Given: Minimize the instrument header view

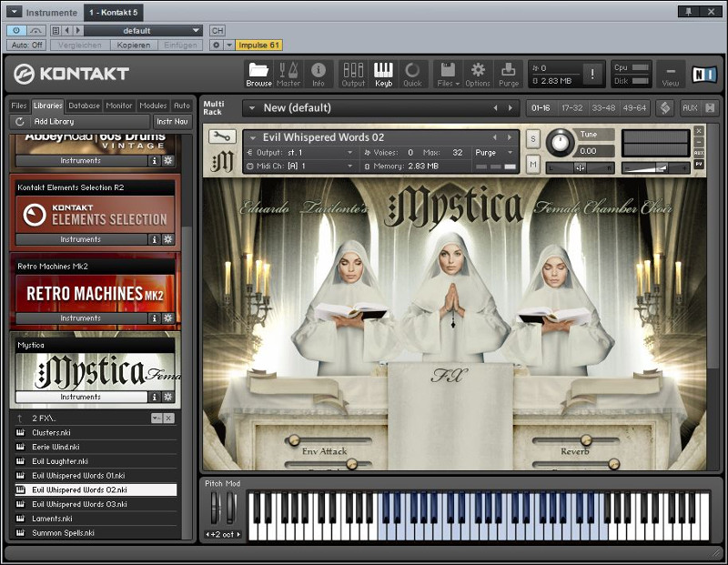Looking at the screenshot, I should [699, 142].
